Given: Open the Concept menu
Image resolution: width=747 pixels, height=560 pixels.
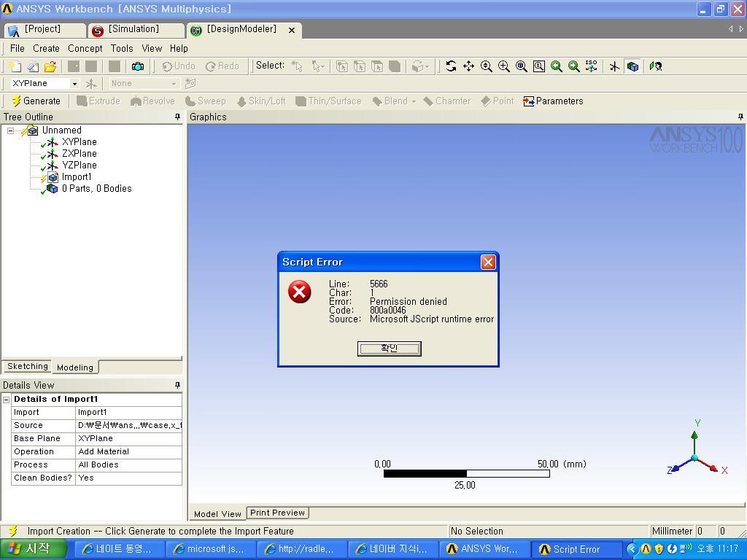Looking at the screenshot, I should [85, 48].
